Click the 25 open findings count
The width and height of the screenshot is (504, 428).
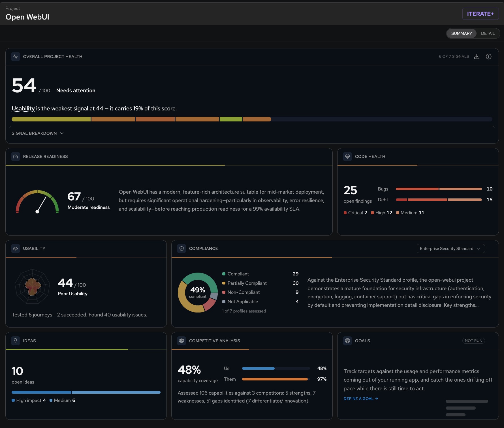[x=350, y=190]
